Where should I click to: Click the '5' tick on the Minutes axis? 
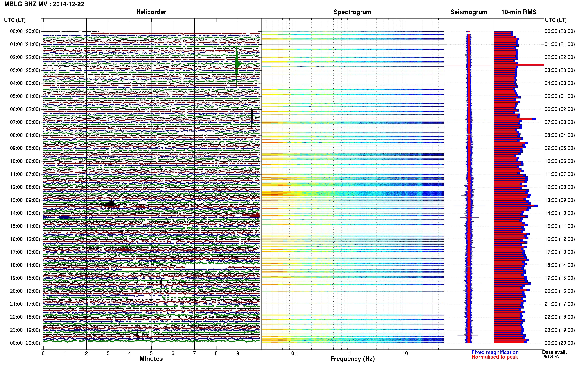tap(151, 353)
